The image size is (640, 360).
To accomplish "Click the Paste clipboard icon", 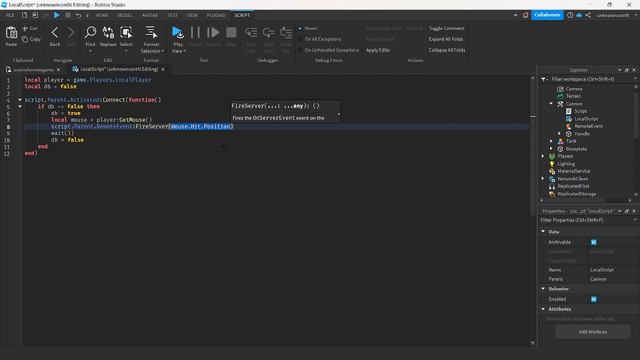I will pyautogui.click(x=11, y=33).
